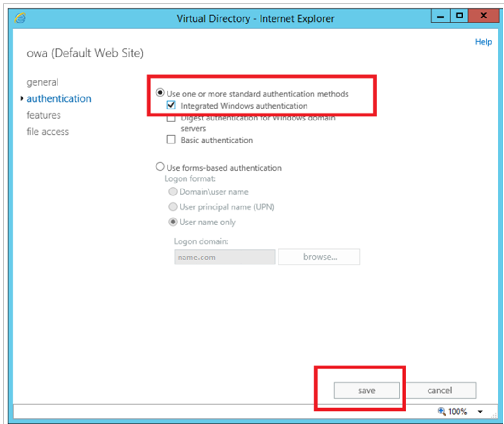504x424 pixels.
Task: Open the Help link
Action: 483,42
